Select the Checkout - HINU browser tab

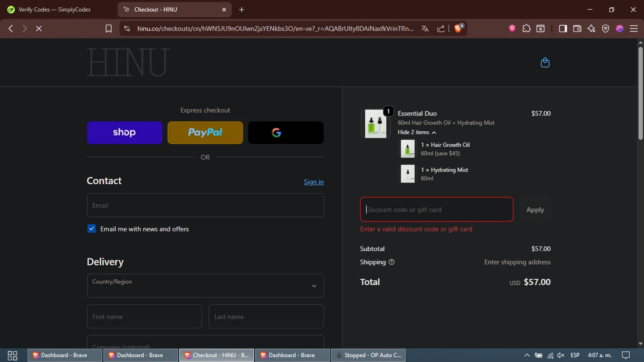(174, 9)
